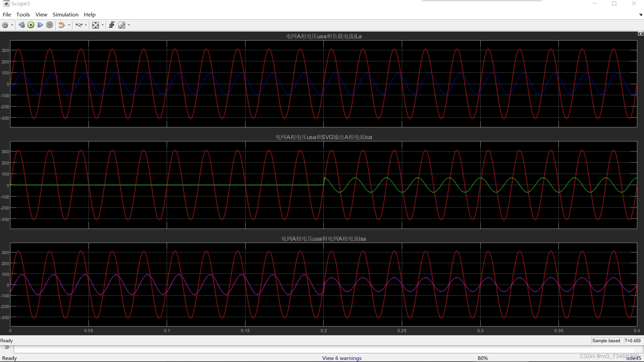Click the View 6 warnings link
This screenshot has height=362, width=644.
point(342,358)
